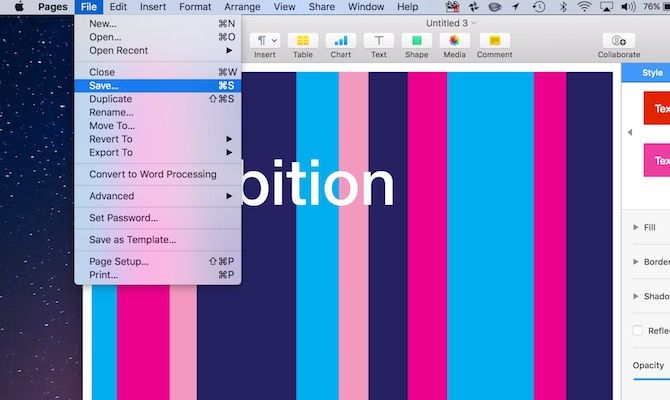Select Save as Template… item

tap(158, 239)
